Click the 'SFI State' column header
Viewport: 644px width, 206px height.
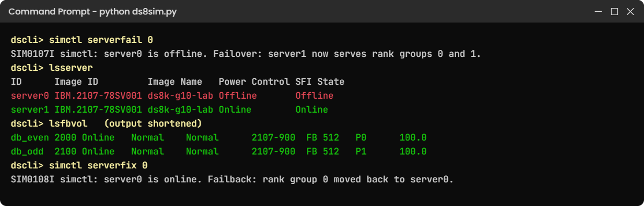[320, 82]
